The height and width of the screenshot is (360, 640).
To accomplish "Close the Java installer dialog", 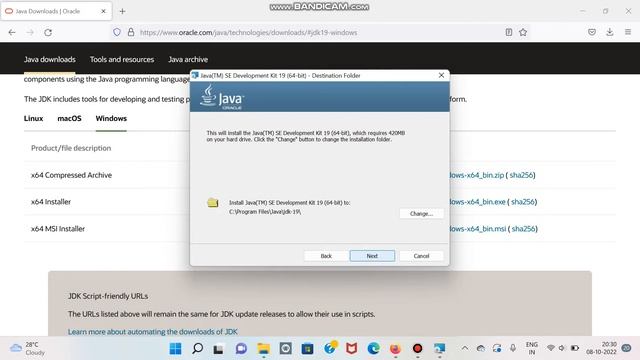I will 441,75.
